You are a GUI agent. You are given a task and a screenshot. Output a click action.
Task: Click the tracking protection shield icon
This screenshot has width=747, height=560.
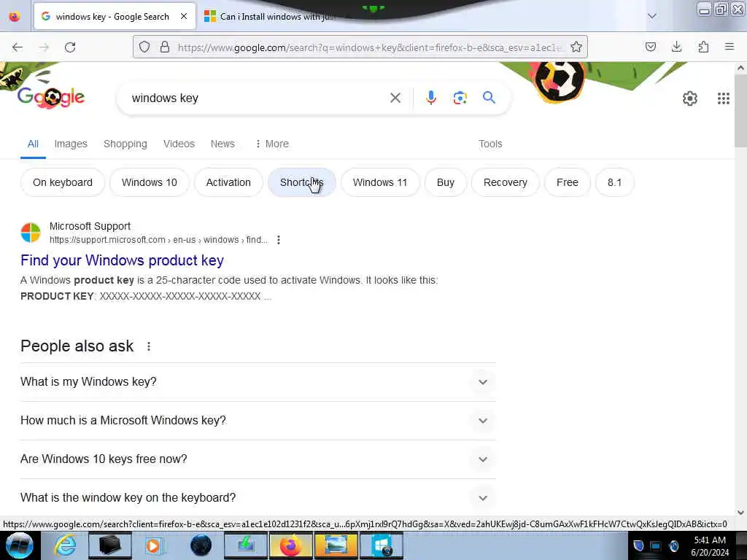pos(144,47)
